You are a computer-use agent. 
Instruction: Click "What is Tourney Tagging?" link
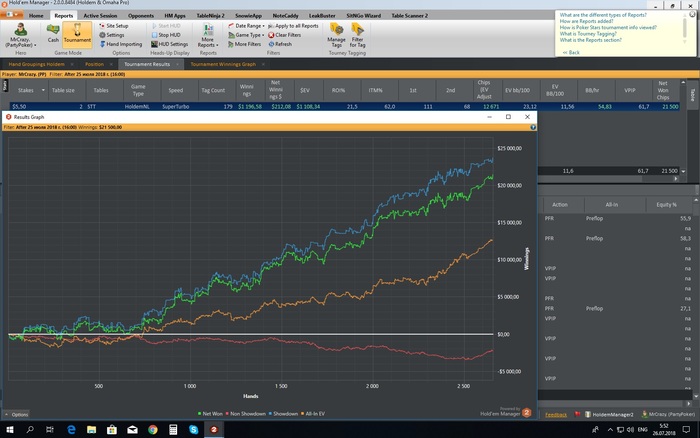coord(588,33)
